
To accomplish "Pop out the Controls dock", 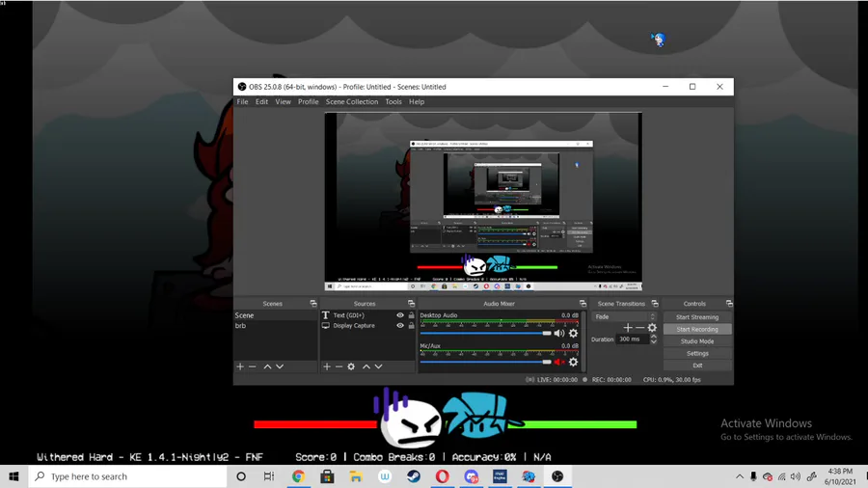I will click(x=729, y=303).
